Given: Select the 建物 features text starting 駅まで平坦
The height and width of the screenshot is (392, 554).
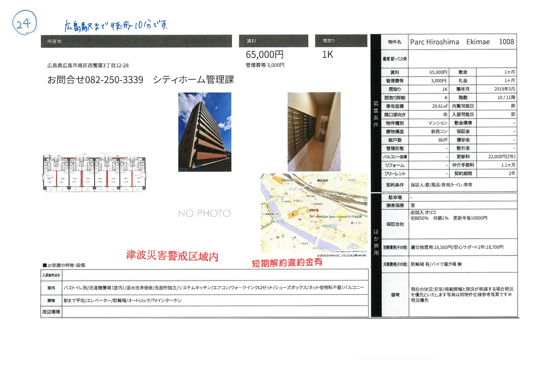Looking at the screenshot, I should click(123, 300).
